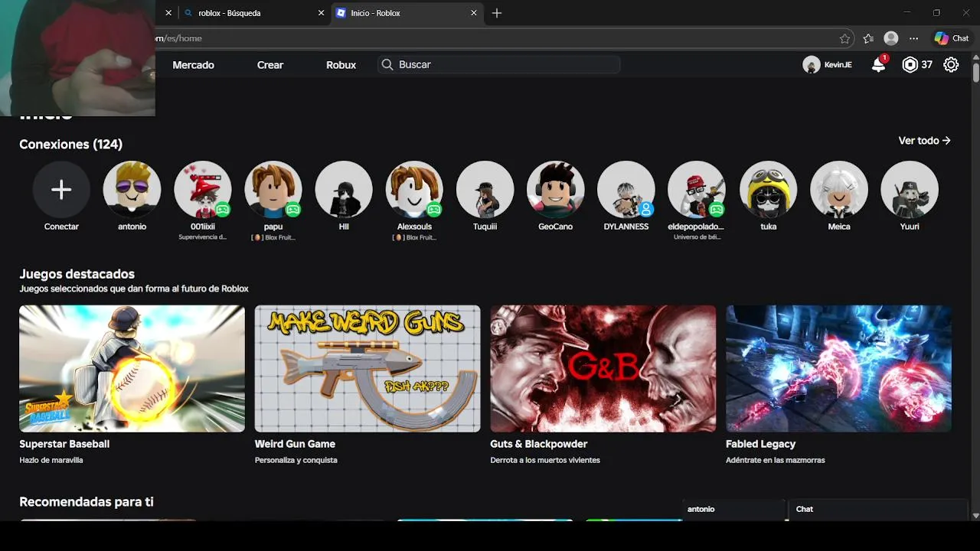Open Yuuri's avatar

pyautogui.click(x=910, y=190)
